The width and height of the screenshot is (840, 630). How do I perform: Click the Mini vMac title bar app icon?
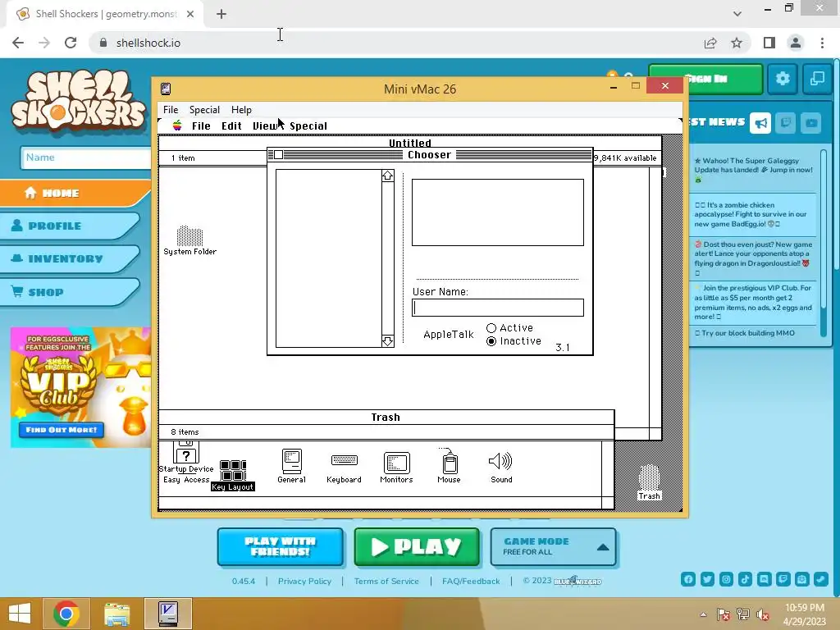[166, 89]
